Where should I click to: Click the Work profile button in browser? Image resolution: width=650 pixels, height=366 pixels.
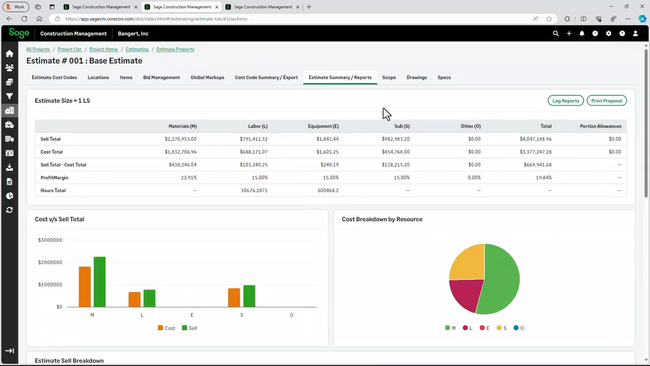click(16, 7)
